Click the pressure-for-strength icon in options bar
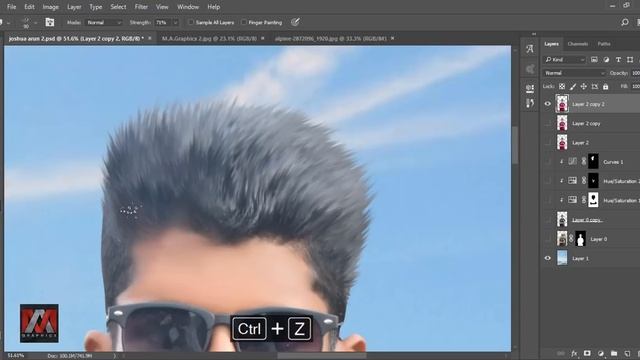 coord(295,22)
